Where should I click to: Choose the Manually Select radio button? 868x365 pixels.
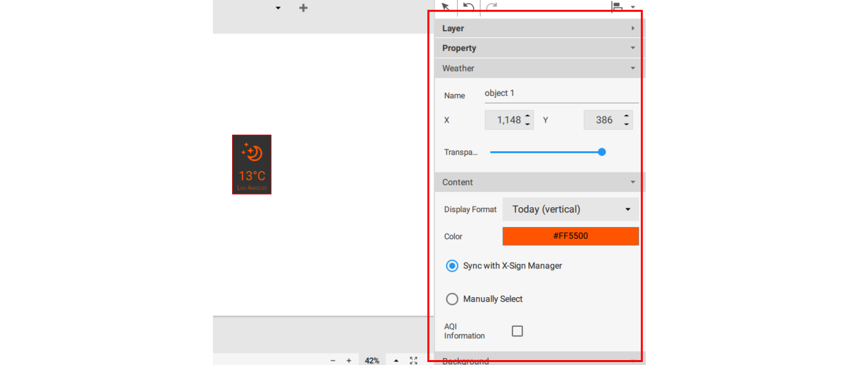[452, 299]
